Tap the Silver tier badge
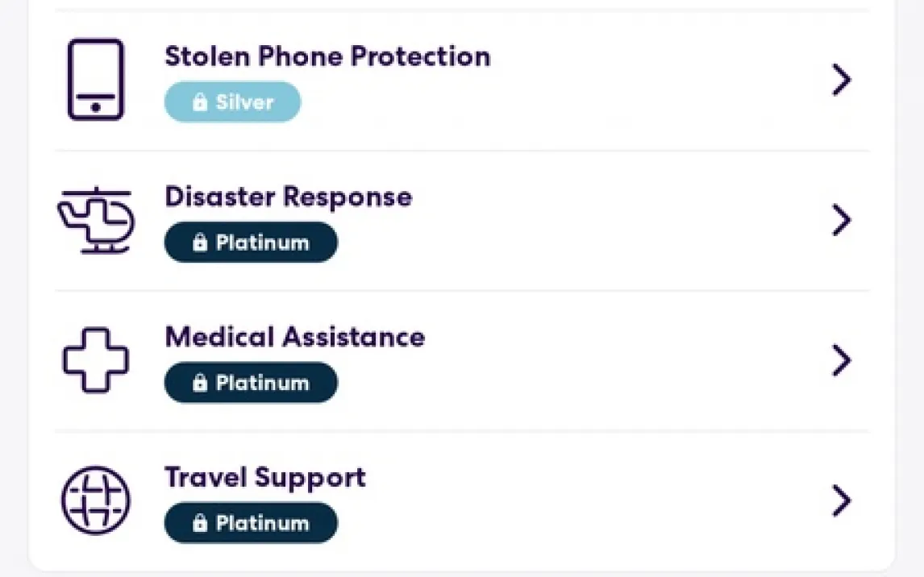The image size is (924, 577). [232, 103]
